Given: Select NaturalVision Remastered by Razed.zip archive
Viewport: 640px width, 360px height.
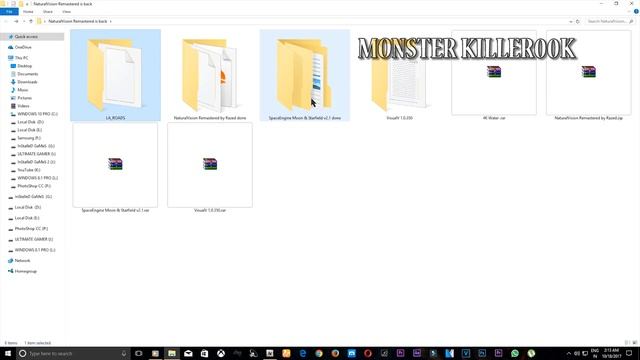Looking at the screenshot, I should pos(589,75).
